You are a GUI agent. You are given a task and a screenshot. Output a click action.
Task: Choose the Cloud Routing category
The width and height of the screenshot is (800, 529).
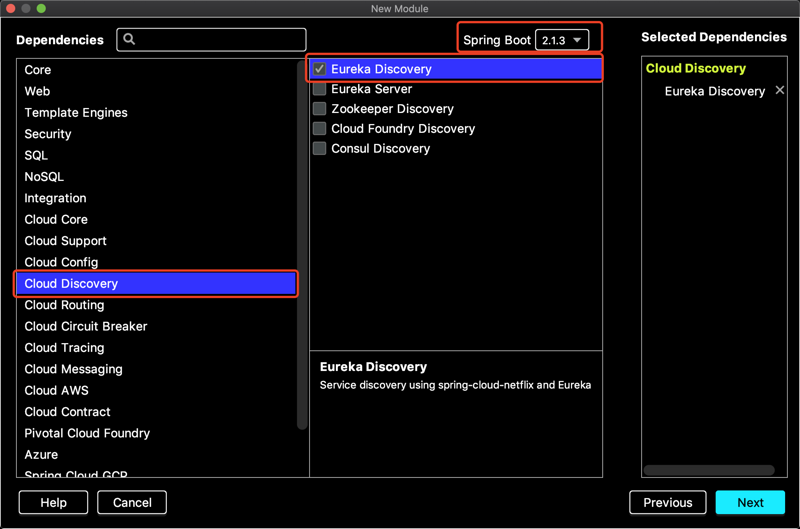(64, 305)
